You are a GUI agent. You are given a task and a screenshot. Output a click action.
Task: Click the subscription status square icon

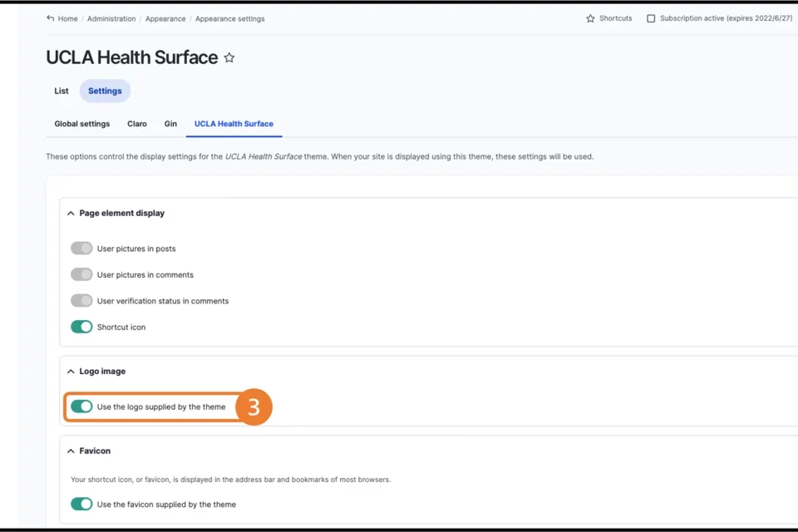pyautogui.click(x=651, y=18)
